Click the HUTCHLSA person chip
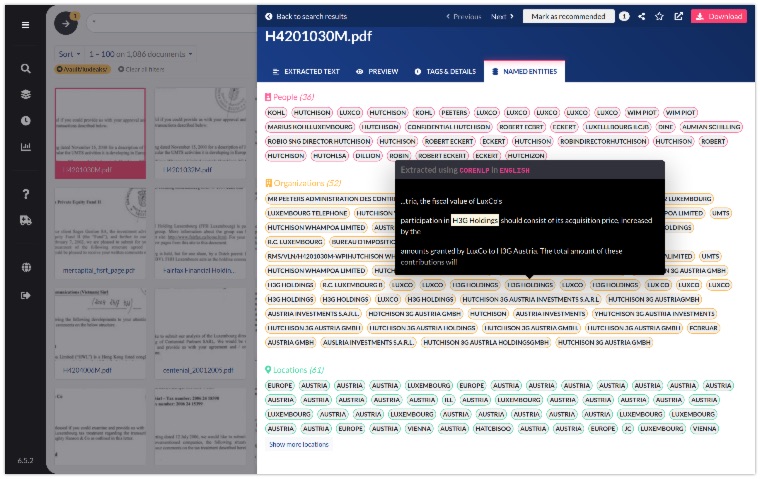Viewport: 760px width, 479px height. [x=330, y=156]
